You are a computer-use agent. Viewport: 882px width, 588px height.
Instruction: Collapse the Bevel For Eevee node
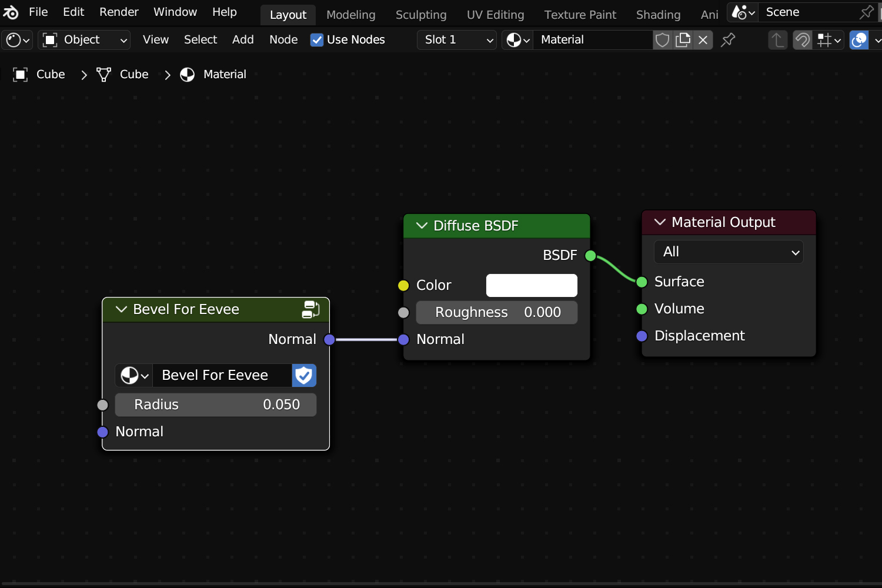point(121,310)
